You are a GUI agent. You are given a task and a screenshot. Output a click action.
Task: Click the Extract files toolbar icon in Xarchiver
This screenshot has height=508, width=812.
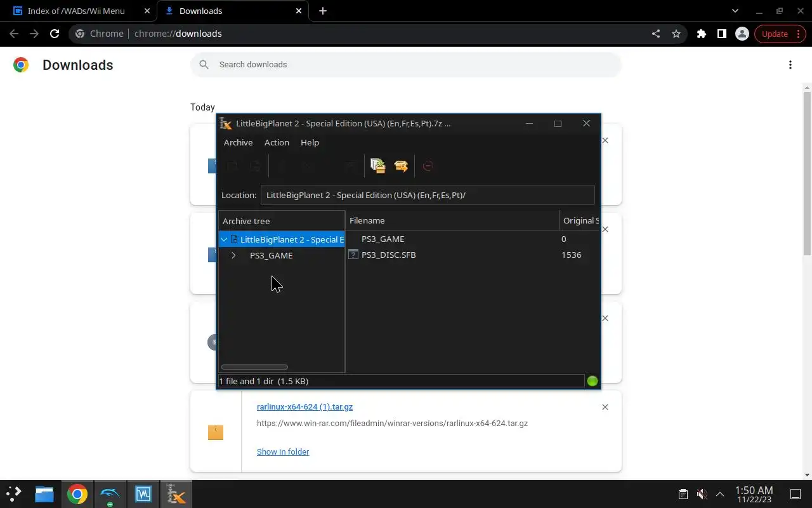401,166
